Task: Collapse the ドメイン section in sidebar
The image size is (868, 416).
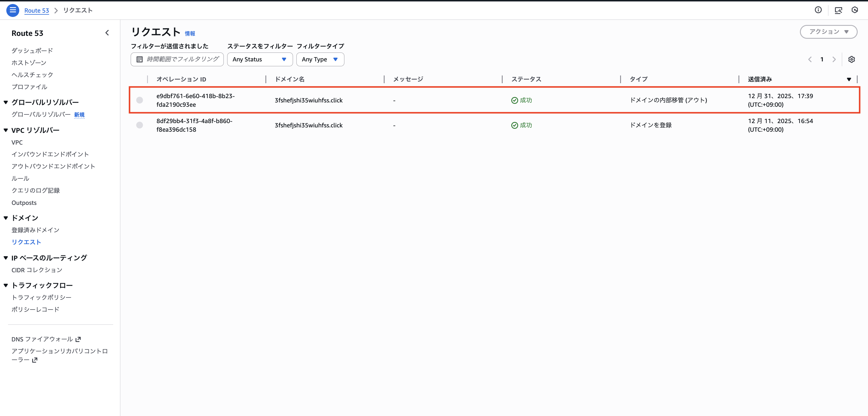Action: point(5,217)
